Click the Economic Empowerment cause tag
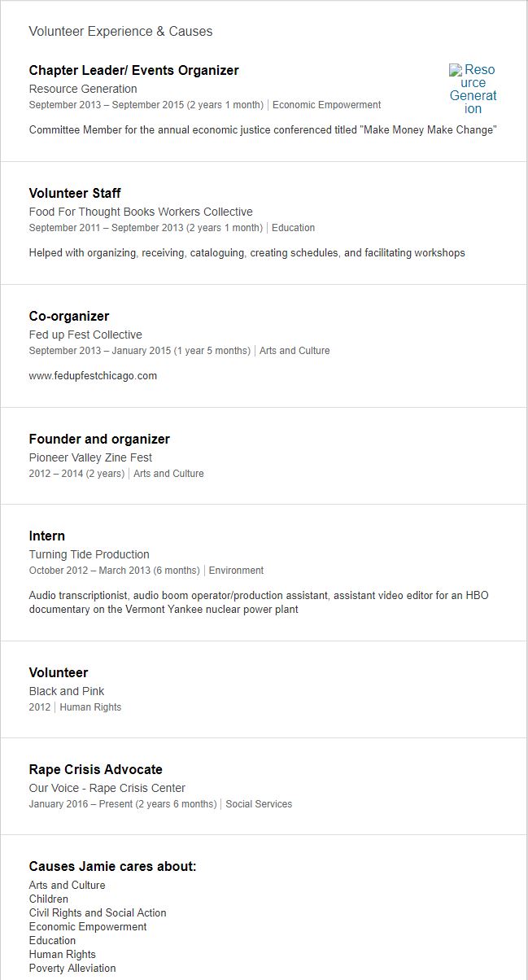The image size is (528, 980). tap(326, 105)
